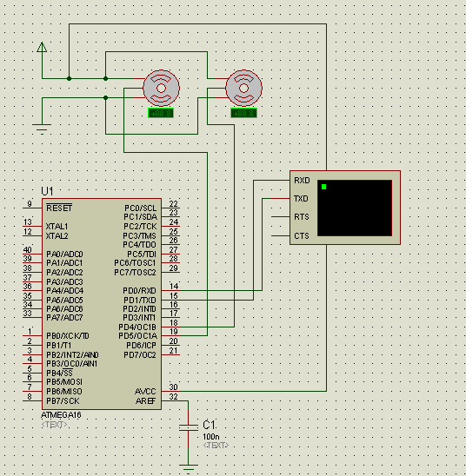
Task: Select the right motor's +88.8 readout
Action: (x=244, y=113)
